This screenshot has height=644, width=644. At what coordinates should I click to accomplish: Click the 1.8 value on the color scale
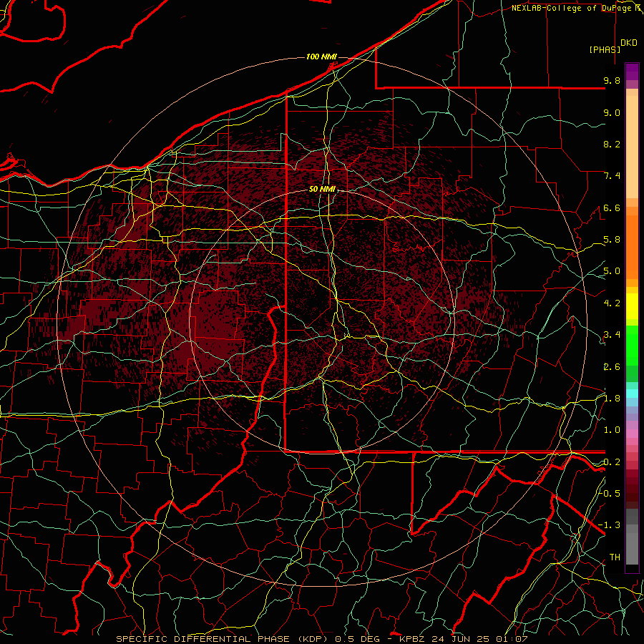[x=612, y=399]
